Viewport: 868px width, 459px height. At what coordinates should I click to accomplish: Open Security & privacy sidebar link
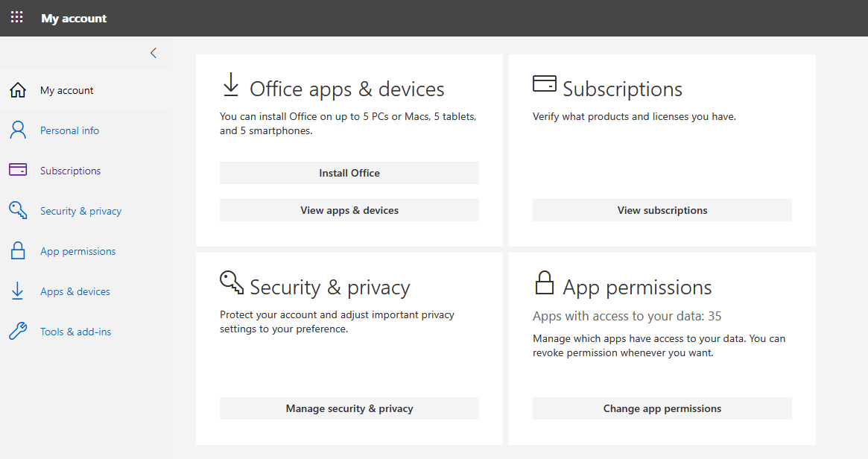pos(80,211)
